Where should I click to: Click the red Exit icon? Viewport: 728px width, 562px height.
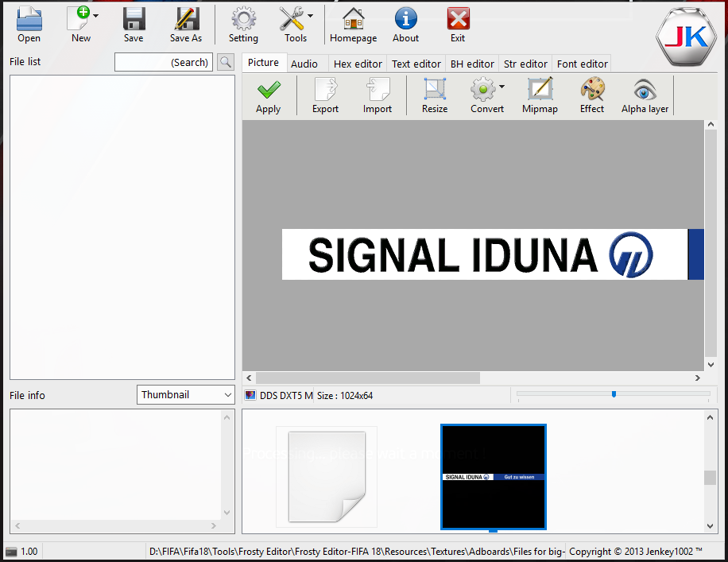tap(458, 20)
